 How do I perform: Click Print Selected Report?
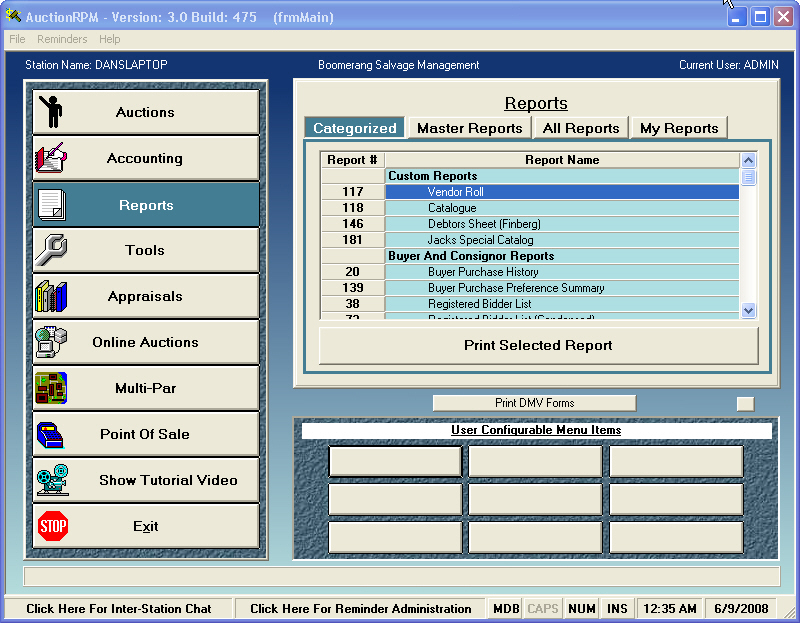[x=538, y=345]
